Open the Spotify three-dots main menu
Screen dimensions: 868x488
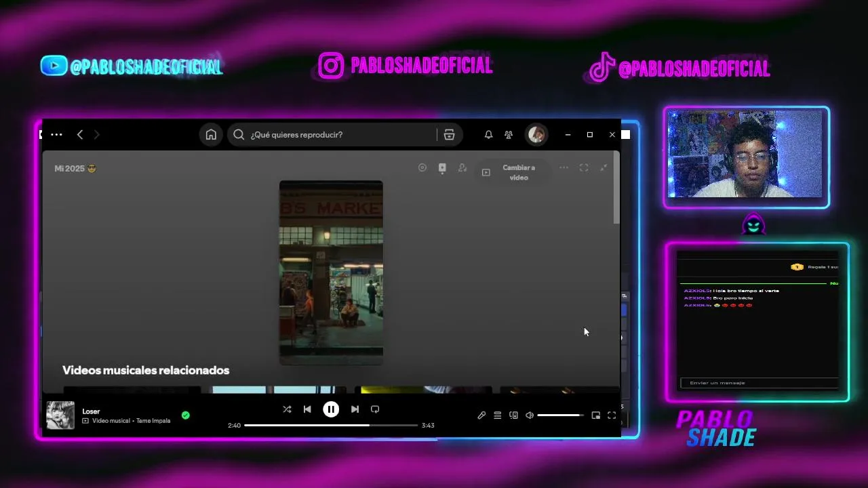56,135
